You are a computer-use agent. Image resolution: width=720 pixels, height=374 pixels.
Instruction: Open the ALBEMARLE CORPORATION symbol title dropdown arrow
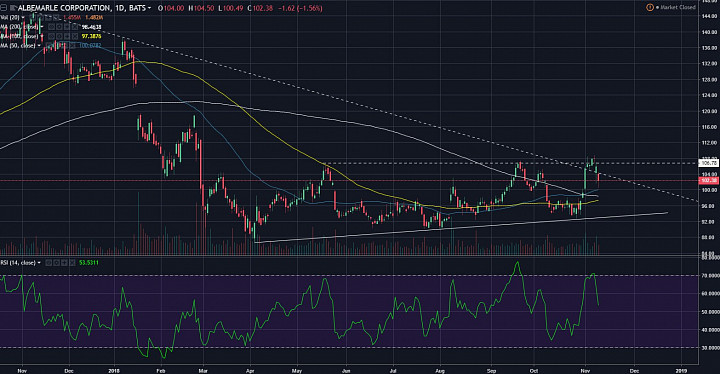click(x=149, y=8)
